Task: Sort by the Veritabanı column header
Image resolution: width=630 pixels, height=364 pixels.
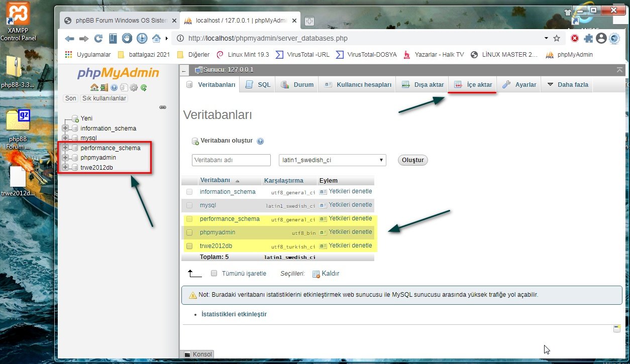Action: [x=215, y=180]
